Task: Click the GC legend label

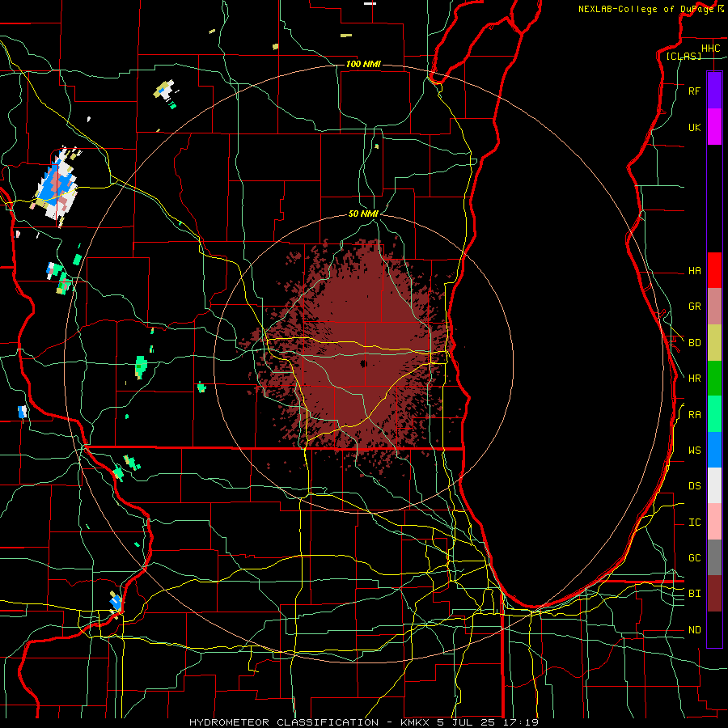Action: 695,558
